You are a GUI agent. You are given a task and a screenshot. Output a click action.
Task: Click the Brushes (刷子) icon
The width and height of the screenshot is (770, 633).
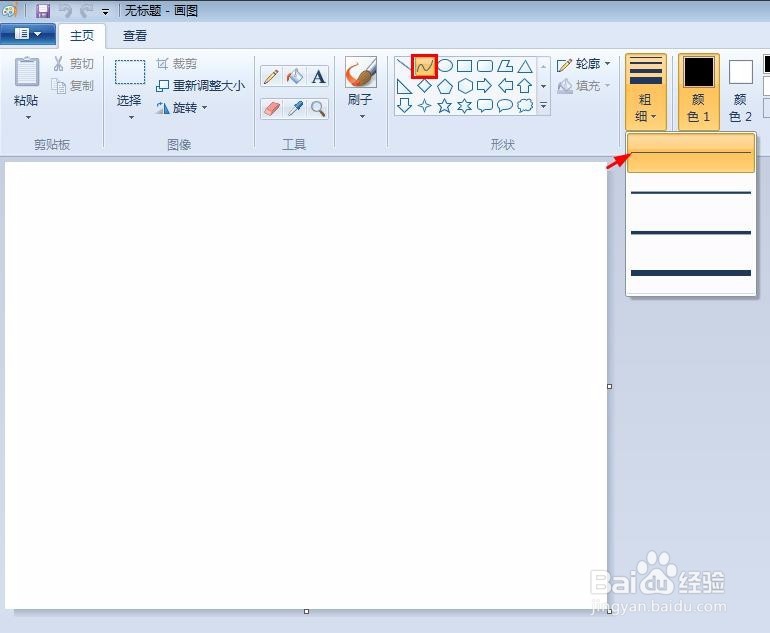click(x=361, y=72)
